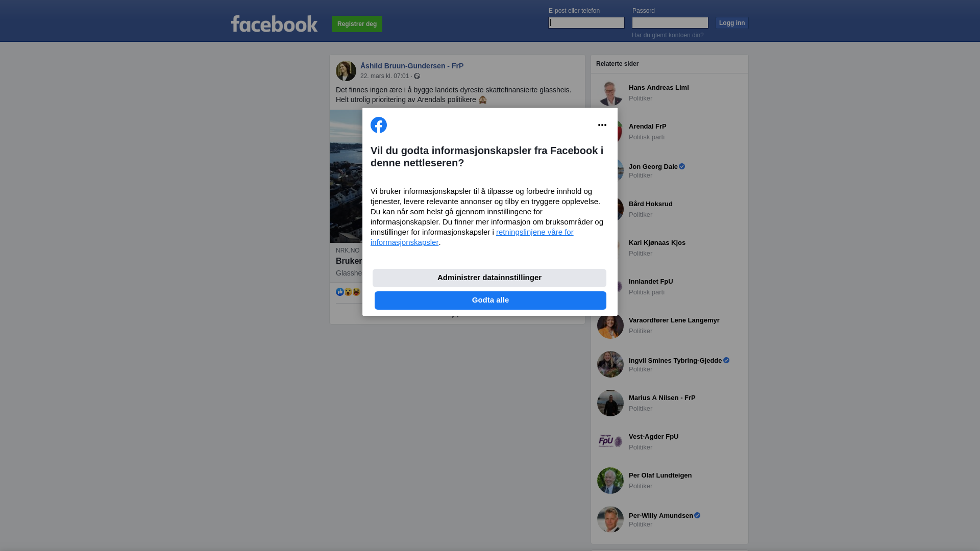Click the like reaction icon under the post
This screenshot has width=980, height=551.
[340, 292]
